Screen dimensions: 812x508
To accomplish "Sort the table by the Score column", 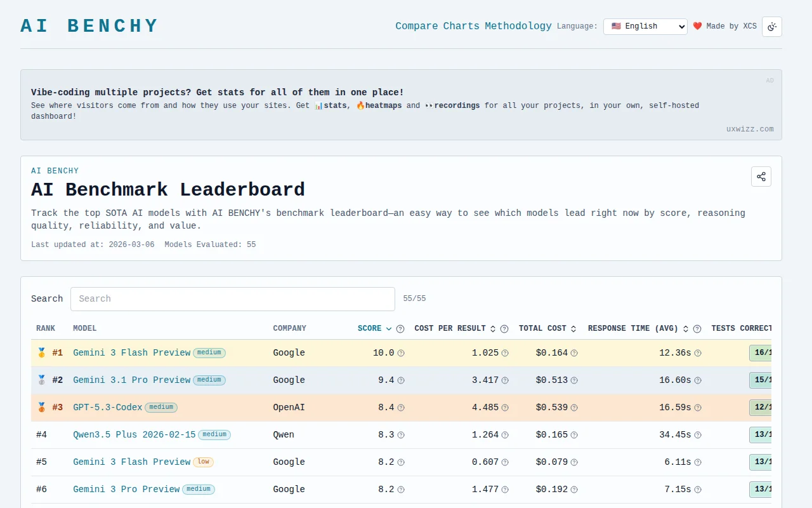I will click(x=375, y=329).
